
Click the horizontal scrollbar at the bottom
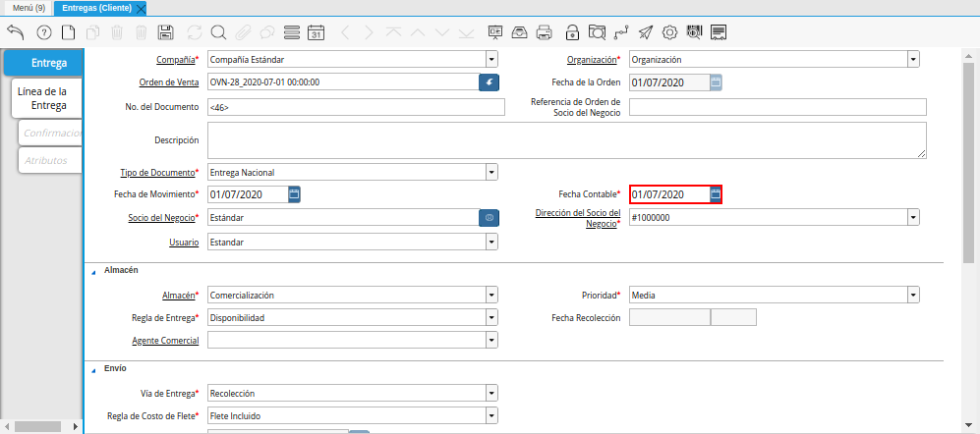click(44, 425)
